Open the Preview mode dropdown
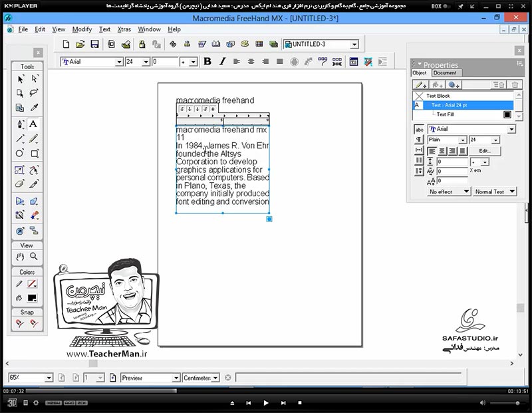The width and height of the screenshot is (532, 413). 176,378
